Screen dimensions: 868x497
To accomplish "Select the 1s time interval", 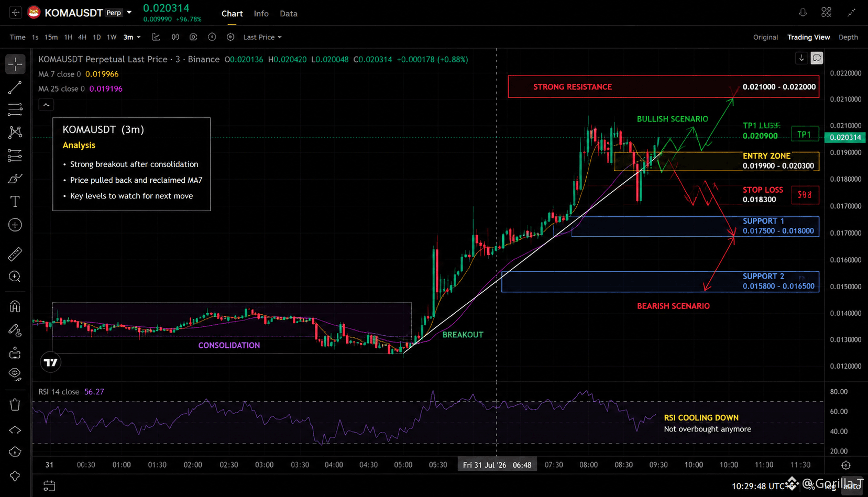I will (35, 37).
